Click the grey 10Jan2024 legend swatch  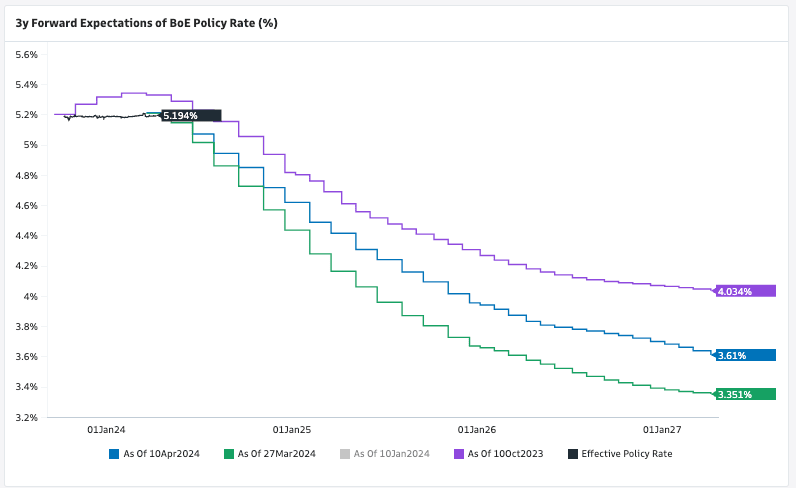pyautogui.click(x=345, y=453)
